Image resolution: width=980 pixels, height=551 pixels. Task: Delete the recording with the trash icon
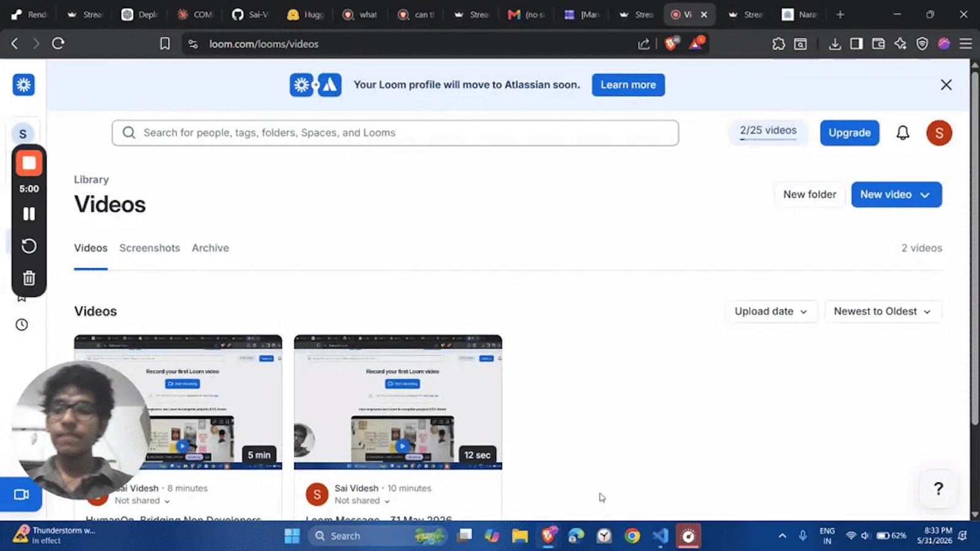29,279
